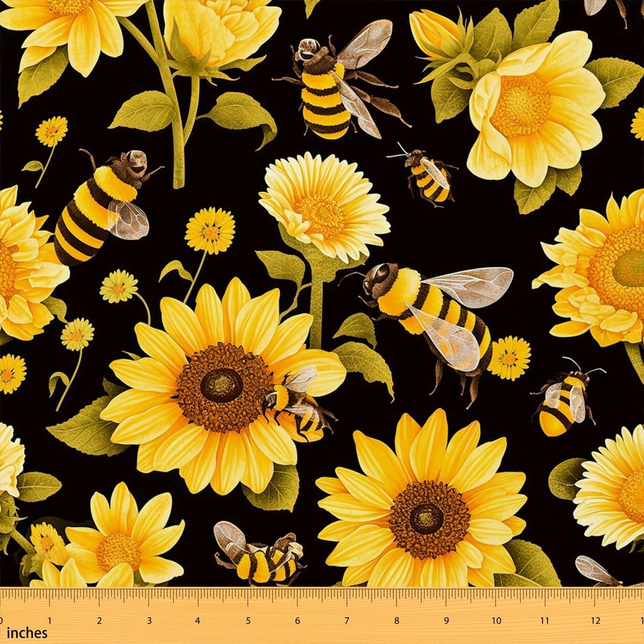Click the ruler mark numbered 9
The width and height of the screenshot is (644, 644).
click(446, 620)
